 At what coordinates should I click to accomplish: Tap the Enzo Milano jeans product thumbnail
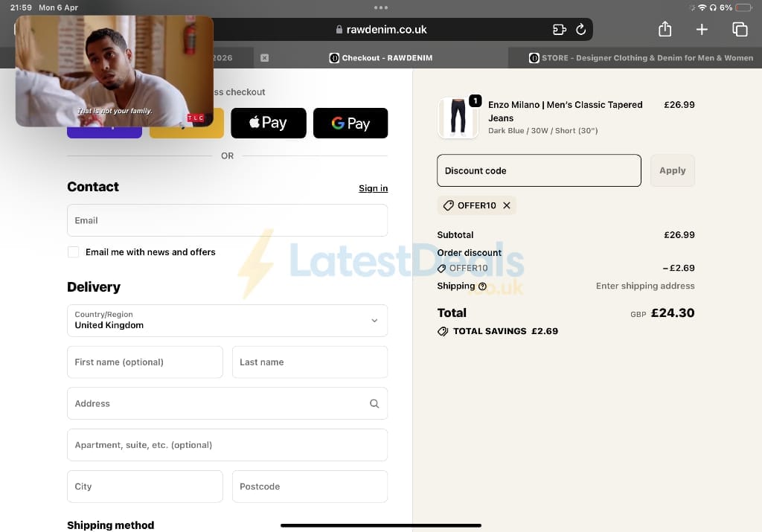click(458, 118)
